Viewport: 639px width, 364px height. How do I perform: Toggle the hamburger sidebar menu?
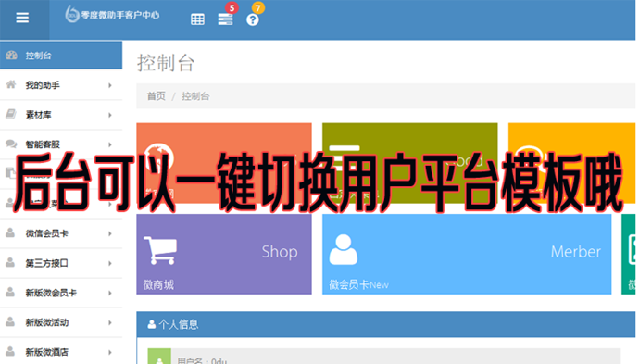[x=22, y=18]
